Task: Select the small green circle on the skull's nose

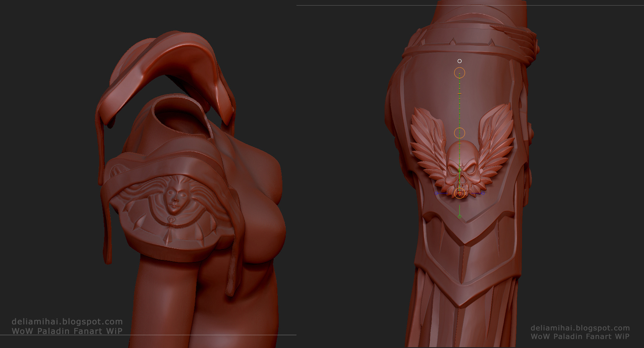Action: point(459,170)
